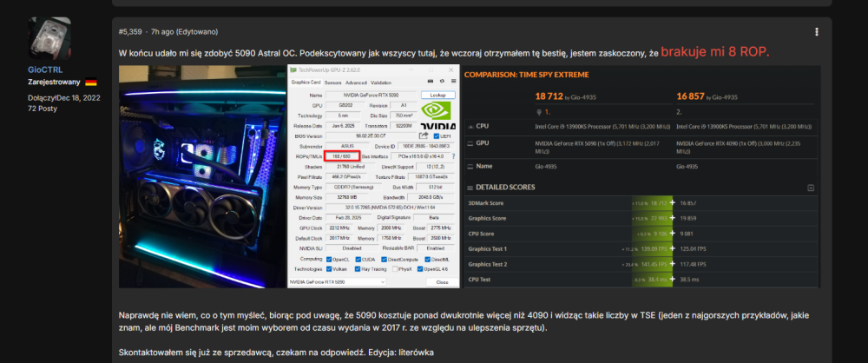Enable the PhysX checkbox

tap(395, 269)
